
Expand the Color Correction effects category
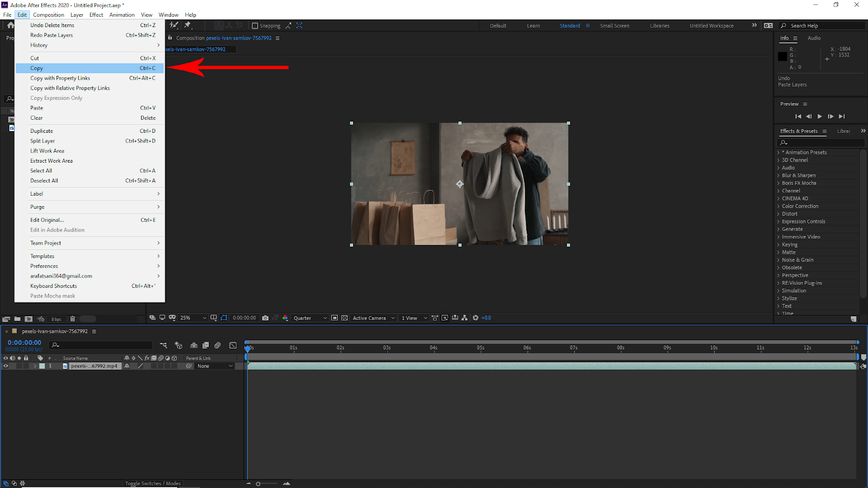click(x=800, y=206)
